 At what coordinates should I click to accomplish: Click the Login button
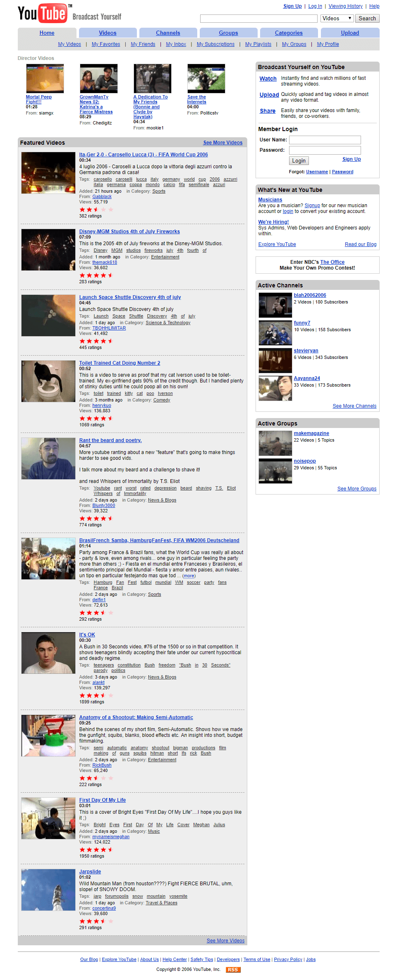299,160
